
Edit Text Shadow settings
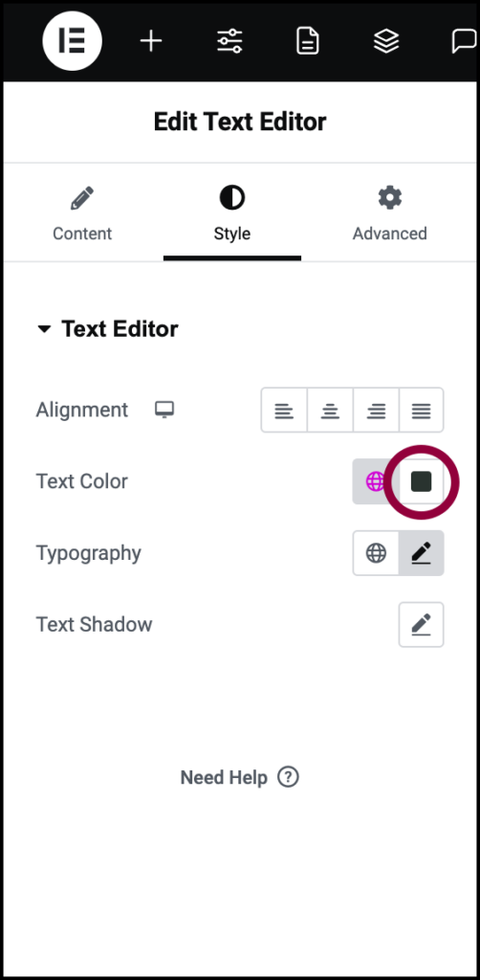(422, 624)
